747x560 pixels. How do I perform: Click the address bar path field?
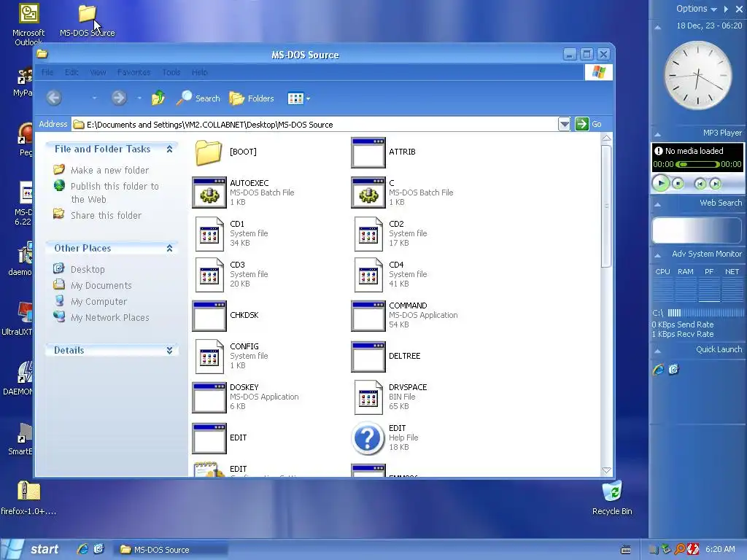pos(314,124)
